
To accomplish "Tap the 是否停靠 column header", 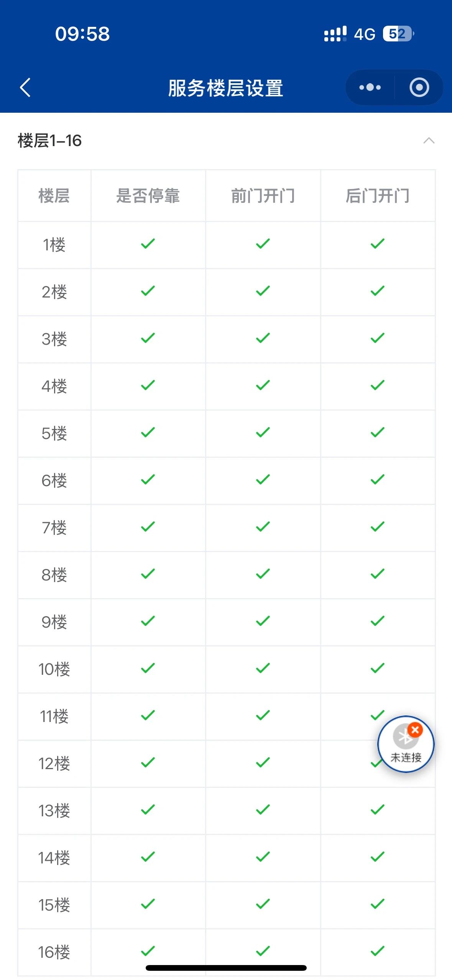I will [x=148, y=196].
